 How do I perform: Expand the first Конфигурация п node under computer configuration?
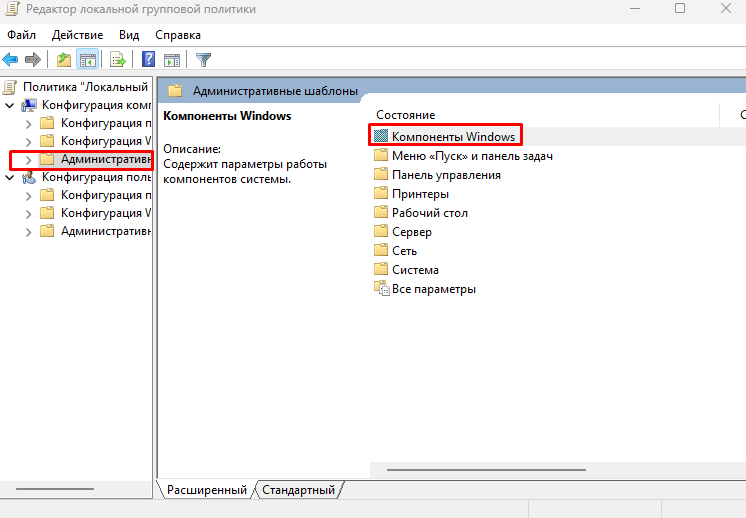(x=29, y=124)
